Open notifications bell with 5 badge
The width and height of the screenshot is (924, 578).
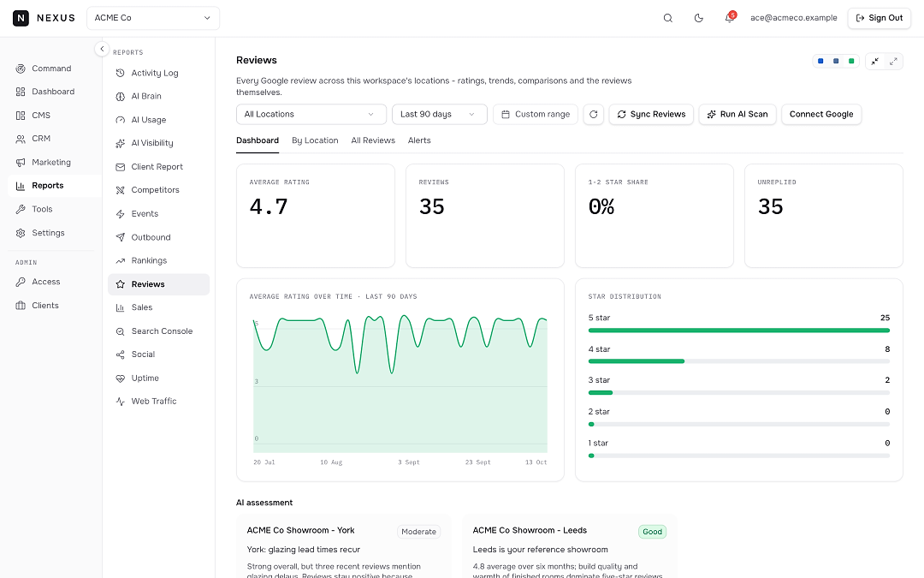tap(730, 18)
